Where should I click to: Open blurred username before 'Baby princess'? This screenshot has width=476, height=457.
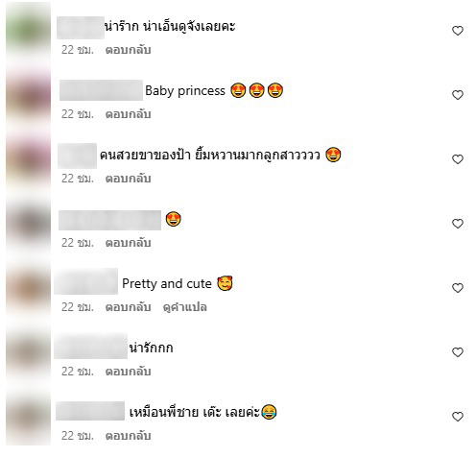[101, 90]
